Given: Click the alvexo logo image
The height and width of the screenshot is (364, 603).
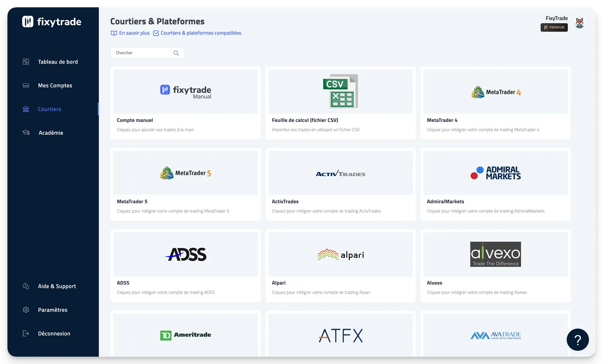Looking at the screenshot, I should (496, 254).
